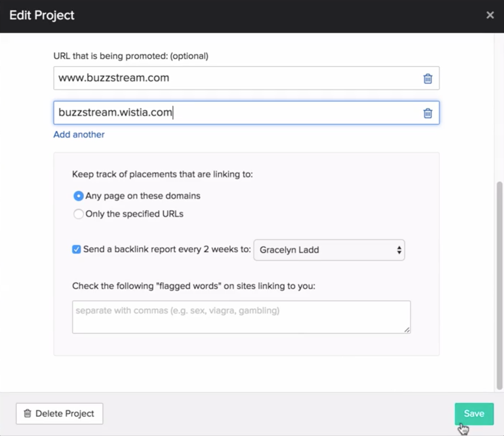Image resolution: width=504 pixels, height=436 pixels.
Task: Open the Gracelyn Ladd recipient dropdown
Action: pyautogui.click(x=329, y=250)
